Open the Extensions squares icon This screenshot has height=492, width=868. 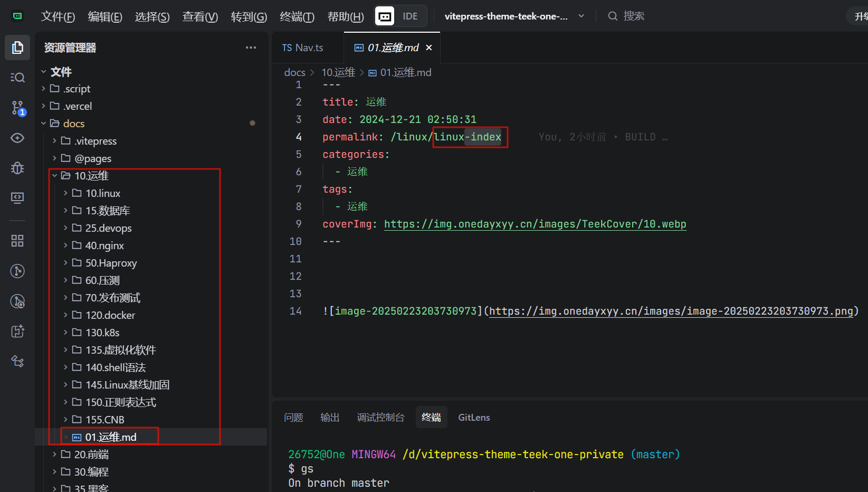(17, 241)
